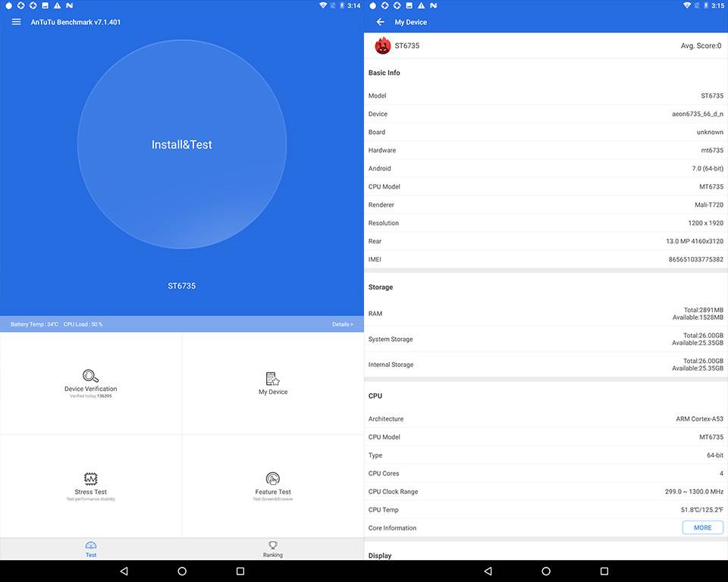728x582 pixels.
Task: Tap the Battery Temp status bar
Action: point(35,324)
